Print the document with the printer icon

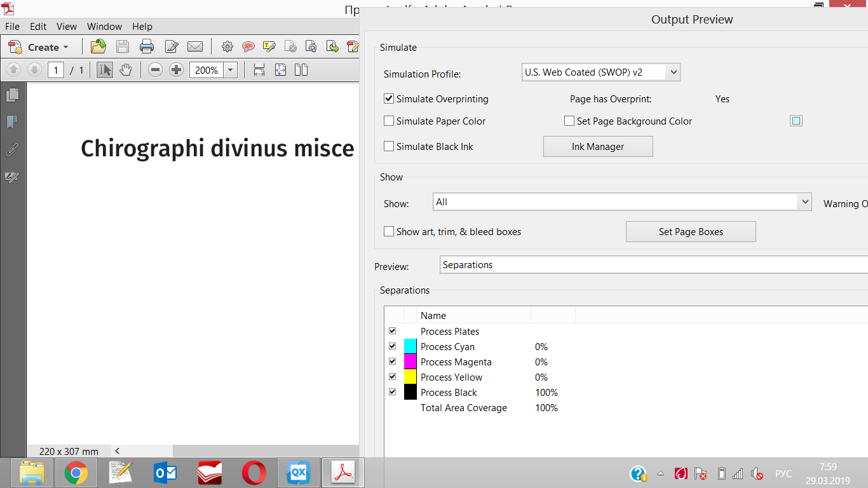point(147,46)
